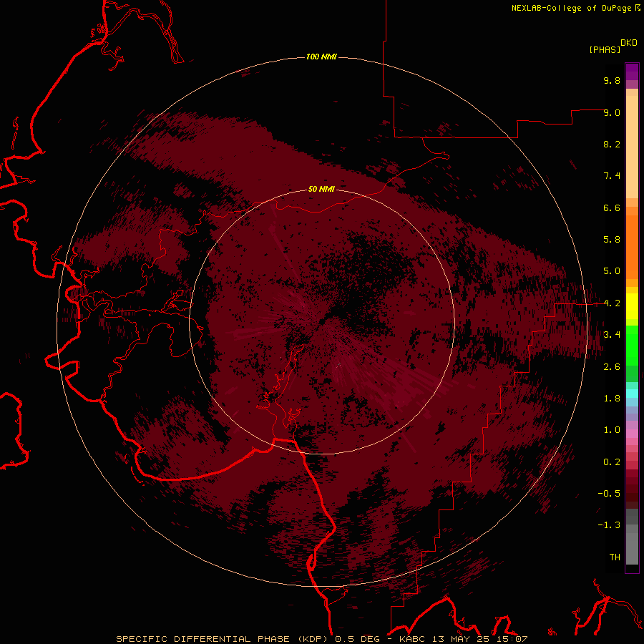Click the -1.3 colorbar value label
Image resolution: width=644 pixels, height=644 pixels.
(x=609, y=525)
